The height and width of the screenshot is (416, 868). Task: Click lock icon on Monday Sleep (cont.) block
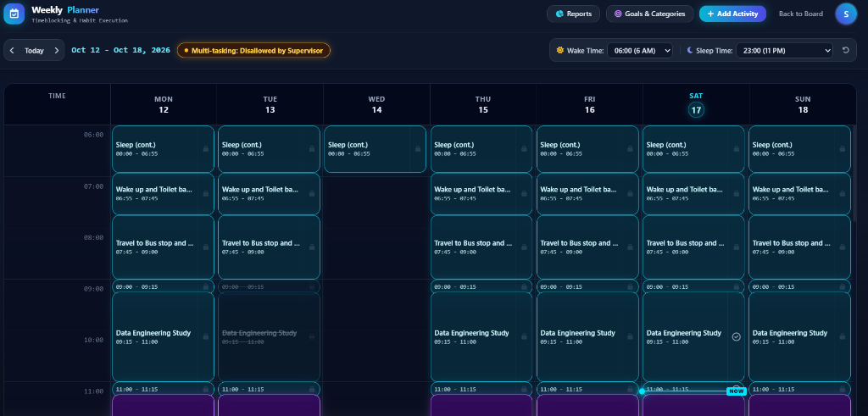[x=205, y=149]
